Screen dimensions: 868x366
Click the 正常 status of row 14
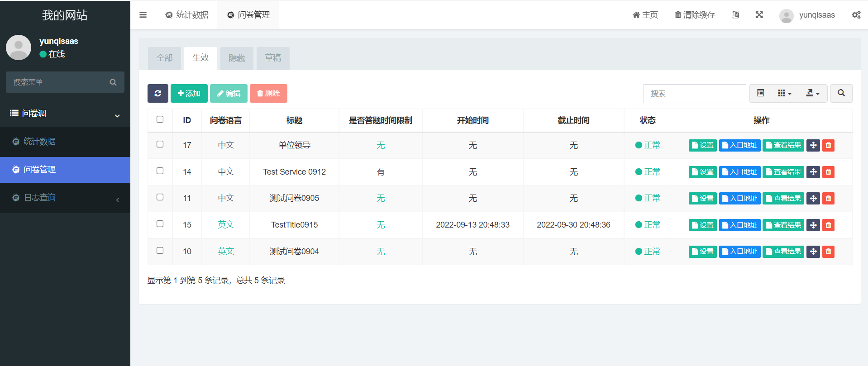coord(648,172)
